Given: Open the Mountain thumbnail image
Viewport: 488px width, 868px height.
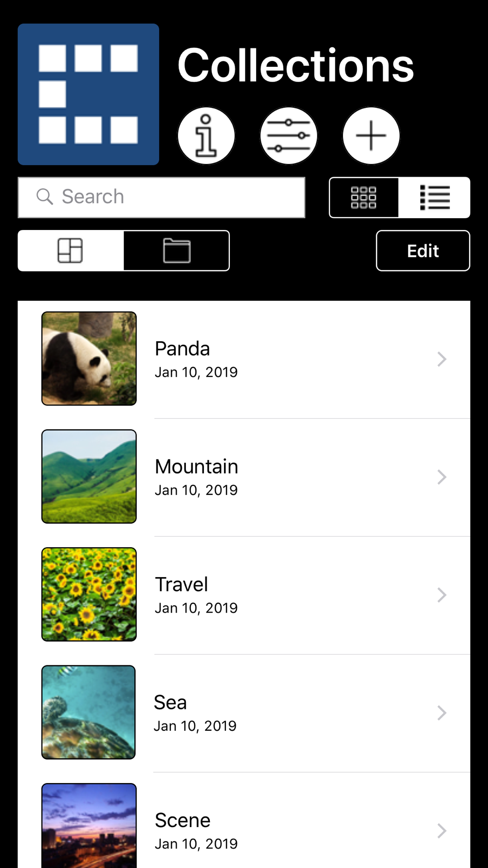Looking at the screenshot, I should coord(89,476).
